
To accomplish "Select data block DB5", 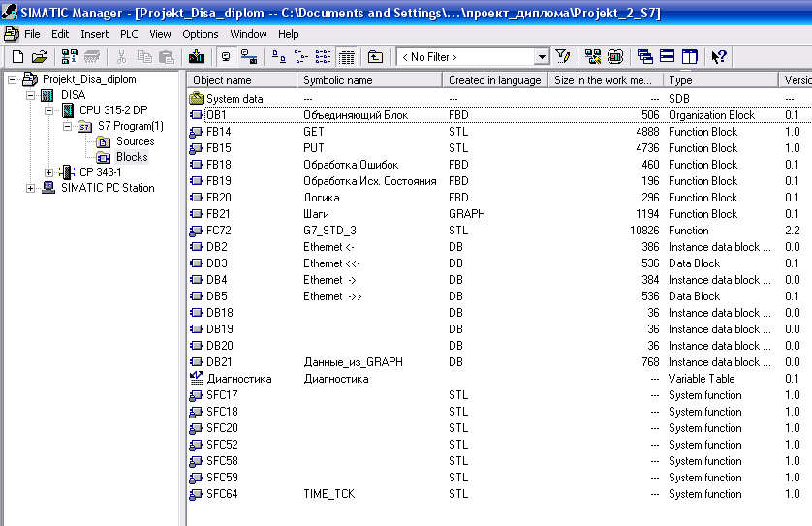I will point(216,296).
